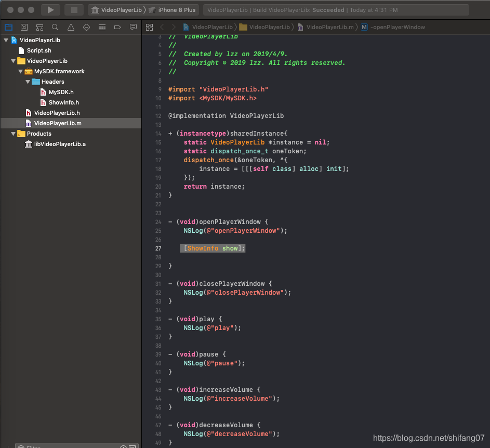This screenshot has height=448, width=490.
Task: Choose iPhone 8 Plus run destination
Action: [x=172, y=10]
